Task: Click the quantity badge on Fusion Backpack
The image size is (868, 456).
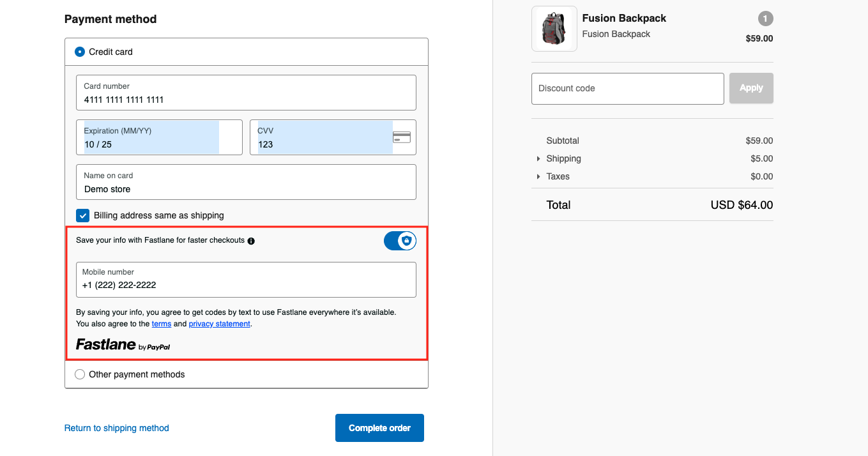Action: pyautogui.click(x=765, y=19)
